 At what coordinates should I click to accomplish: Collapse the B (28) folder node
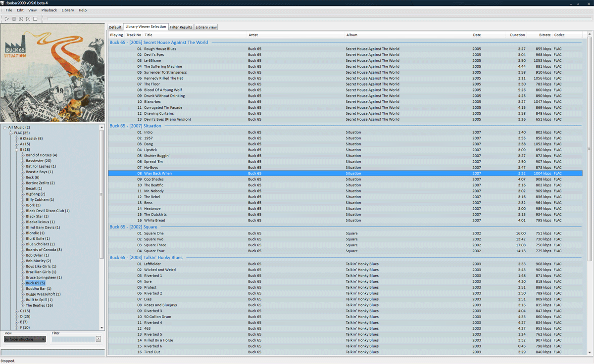(17, 150)
